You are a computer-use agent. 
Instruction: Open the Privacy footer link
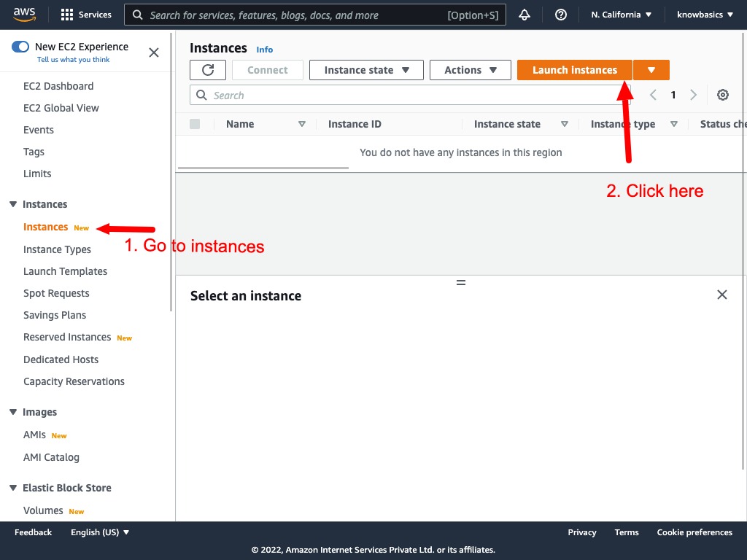[581, 532]
